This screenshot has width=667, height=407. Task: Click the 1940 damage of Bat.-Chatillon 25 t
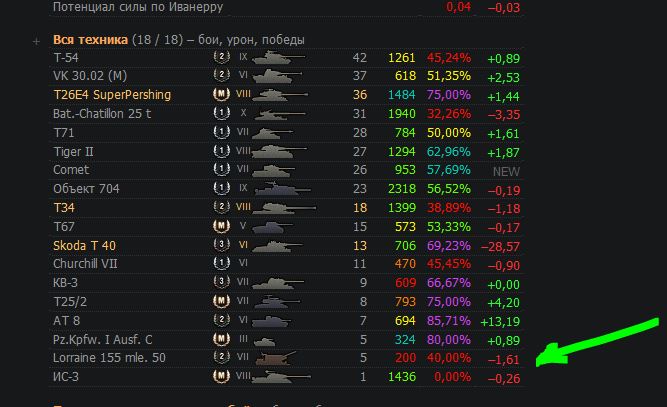[402, 114]
